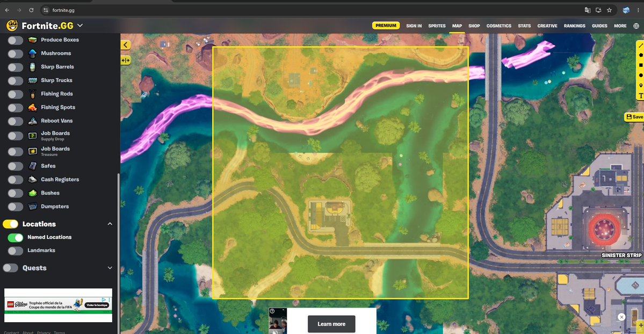The width and height of the screenshot is (644, 334).
Task: Open the browser profile avatar
Action: 626,10
